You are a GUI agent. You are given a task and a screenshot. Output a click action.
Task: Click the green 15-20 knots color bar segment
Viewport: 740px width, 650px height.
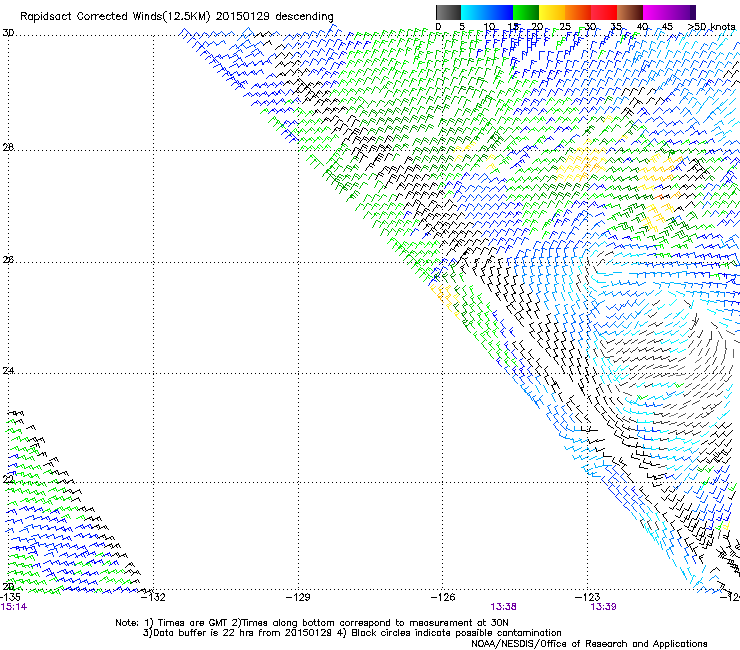[526, 12]
